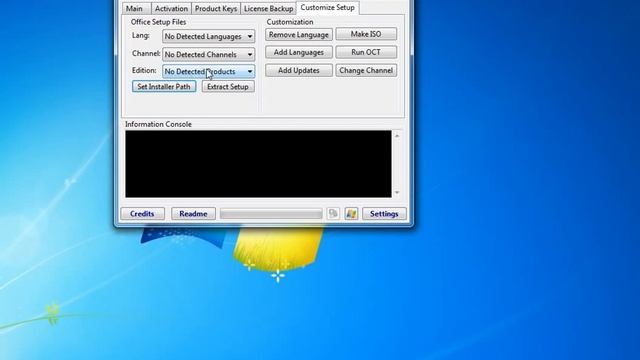Expand the Channel combo box
This screenshot has width=640, height=360.
pos(209,54)
